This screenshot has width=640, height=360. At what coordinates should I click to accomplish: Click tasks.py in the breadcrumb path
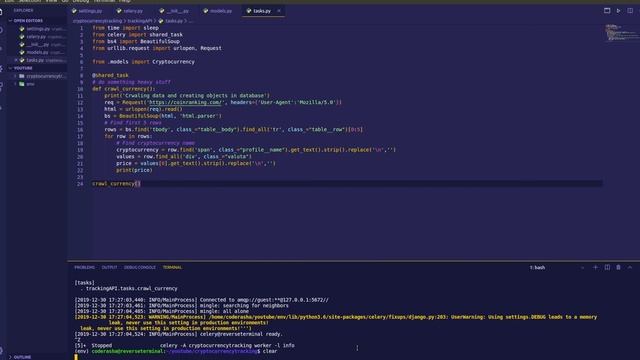174,21
